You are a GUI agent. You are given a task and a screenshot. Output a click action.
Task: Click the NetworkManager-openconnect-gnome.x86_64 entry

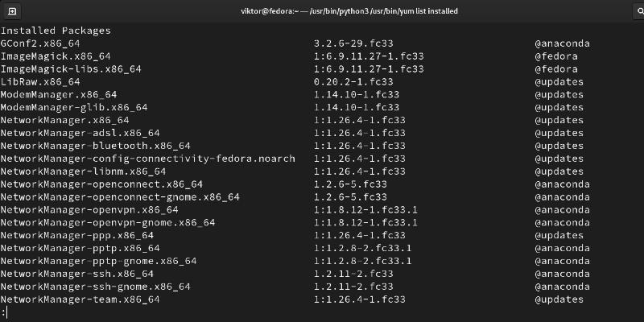click(x=120, y=197)
